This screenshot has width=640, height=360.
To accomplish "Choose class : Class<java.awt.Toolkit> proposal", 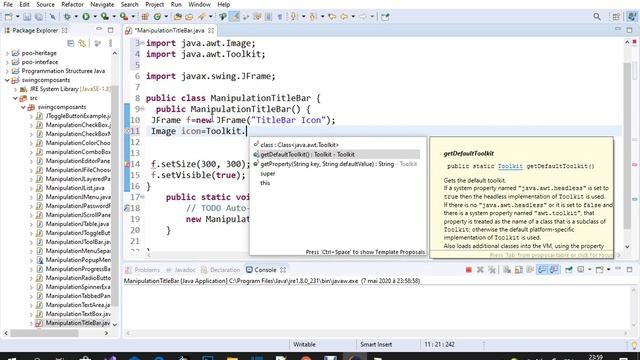I will point(336,145).
